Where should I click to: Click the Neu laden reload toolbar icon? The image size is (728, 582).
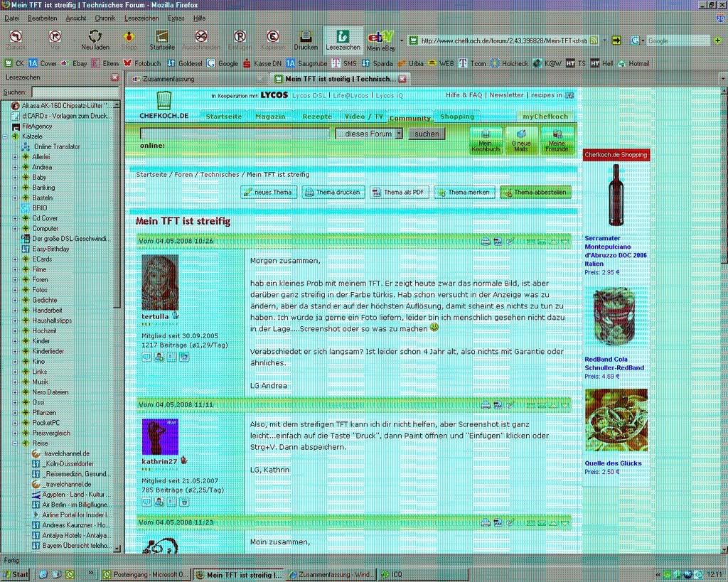tap(95, 38)
